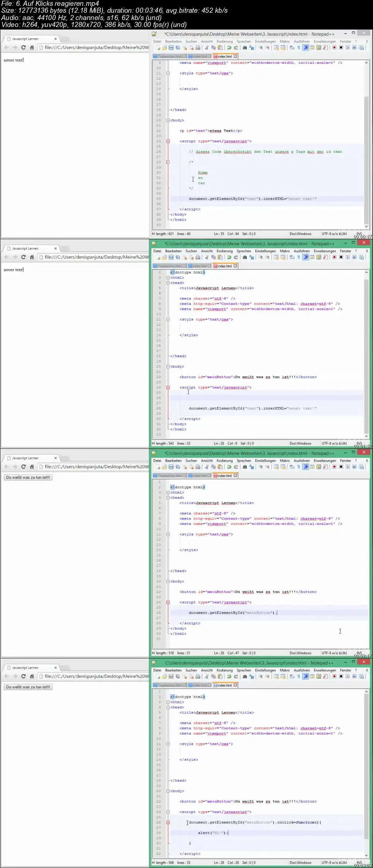Toggle Record Macro button in second frame's toolbar

tap(334, 257)
